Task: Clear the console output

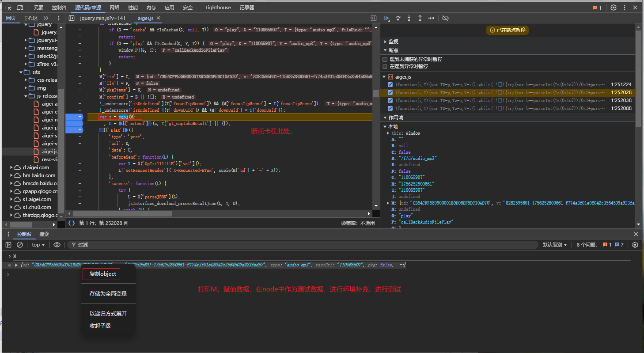Action: (20, 245)
